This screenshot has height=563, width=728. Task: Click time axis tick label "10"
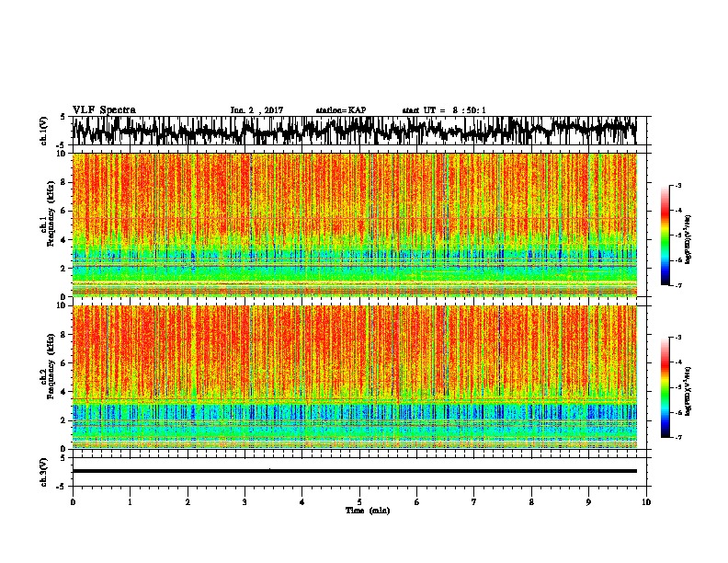[x=646, y=502]
